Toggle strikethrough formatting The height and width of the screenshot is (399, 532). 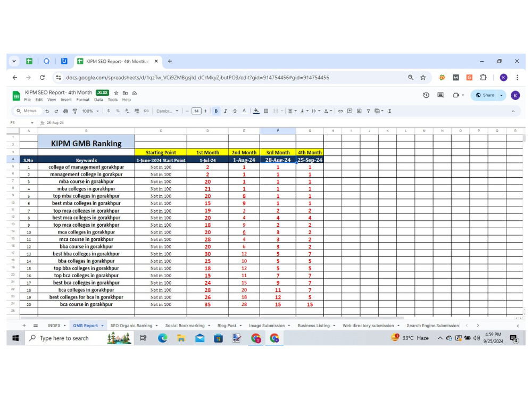tap(235, 111)
